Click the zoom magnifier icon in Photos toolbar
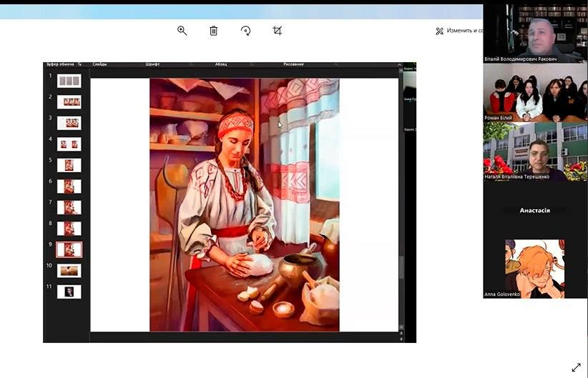The image size is (588, 378). coord(182,31)
